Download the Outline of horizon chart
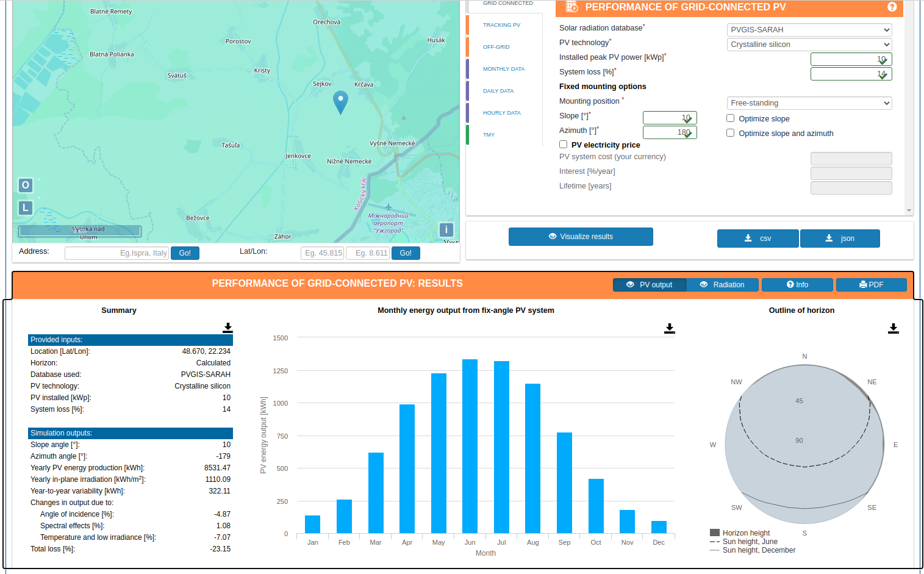 point(893,328)
